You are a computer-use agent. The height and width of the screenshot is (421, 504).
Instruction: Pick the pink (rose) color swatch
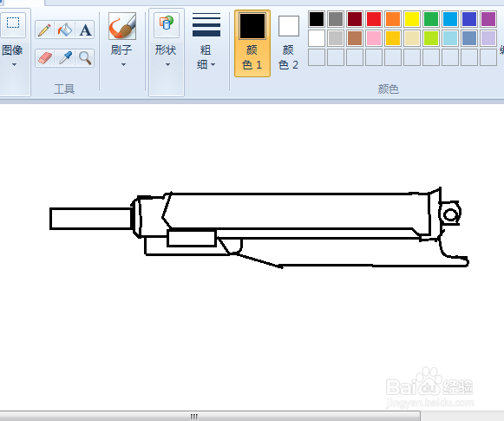pos(374,38)
